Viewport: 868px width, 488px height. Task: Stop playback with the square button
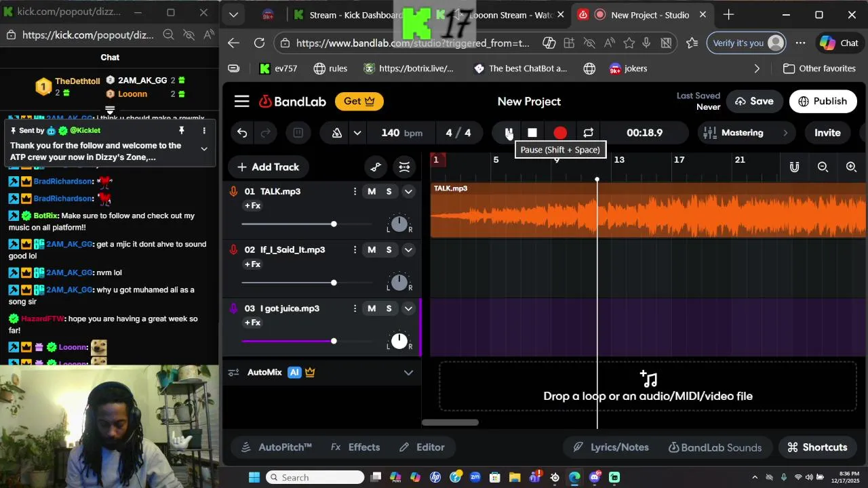(532, 133)
